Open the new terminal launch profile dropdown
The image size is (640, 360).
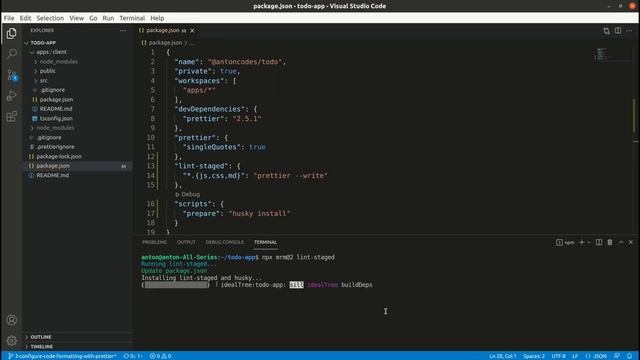click(589, 242)
